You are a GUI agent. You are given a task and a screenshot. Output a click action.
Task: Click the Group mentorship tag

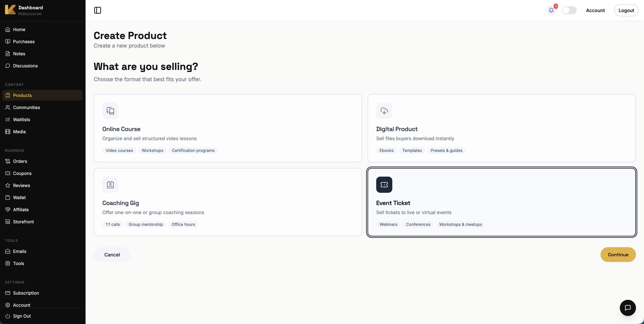(x=145, y=224)
